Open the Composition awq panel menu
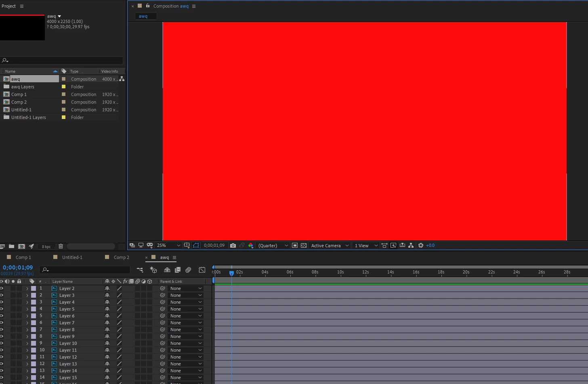This screenshot has height=384, width=588. [x=194, y=6]
